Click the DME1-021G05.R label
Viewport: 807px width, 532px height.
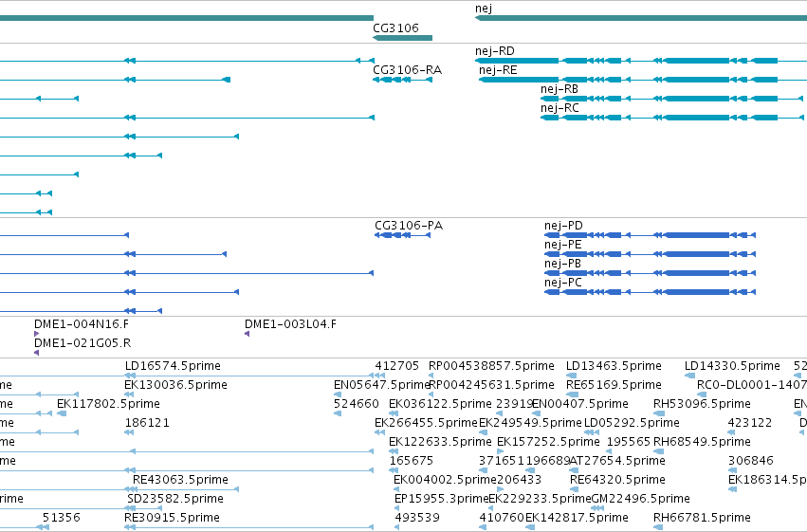click(x=83, y=343)
